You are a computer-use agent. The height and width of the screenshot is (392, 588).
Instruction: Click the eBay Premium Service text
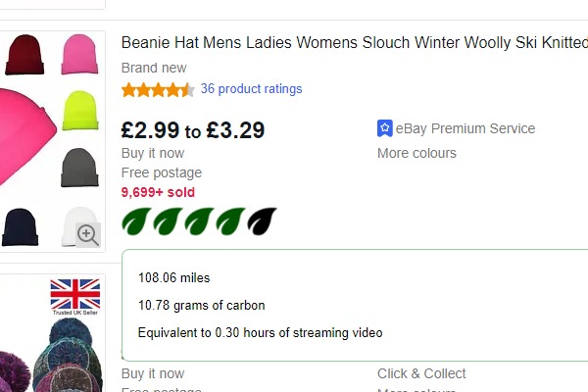465,128
